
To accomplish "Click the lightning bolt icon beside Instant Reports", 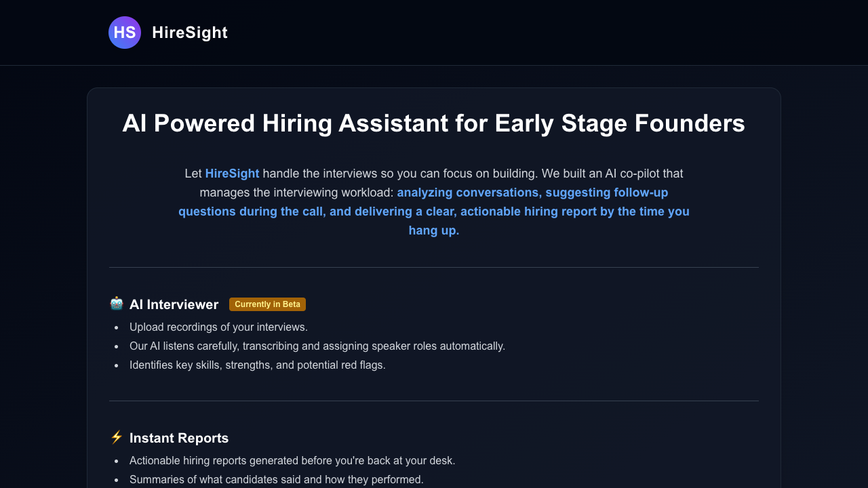I will coord(117,437).
